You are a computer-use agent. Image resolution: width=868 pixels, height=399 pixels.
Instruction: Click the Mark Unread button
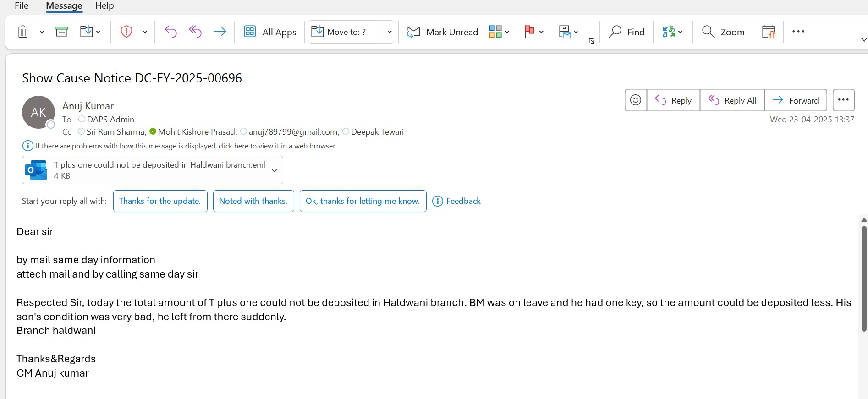coord(443,32)
